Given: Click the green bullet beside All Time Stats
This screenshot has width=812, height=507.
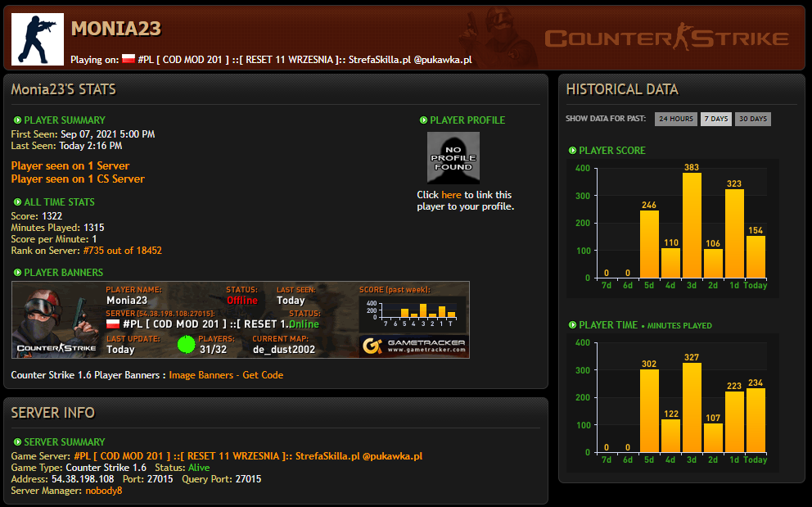Looking at the screenshot, I should (x=18, y=202).
